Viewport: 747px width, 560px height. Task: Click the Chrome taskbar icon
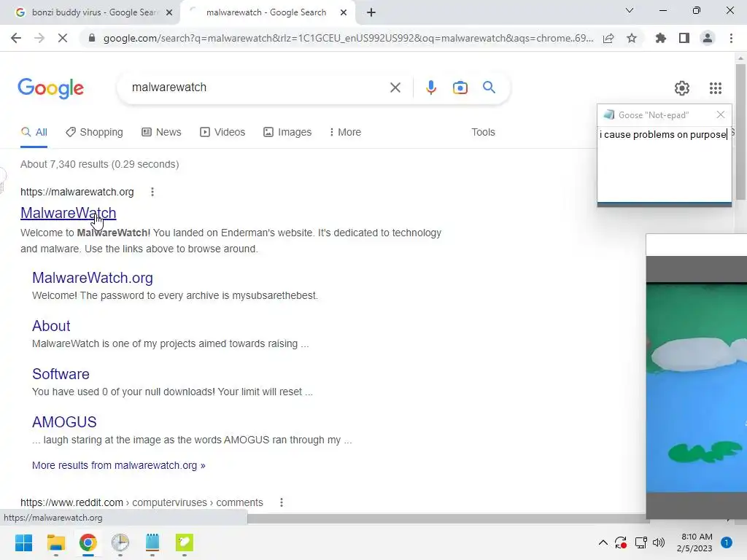click(88, 542)
